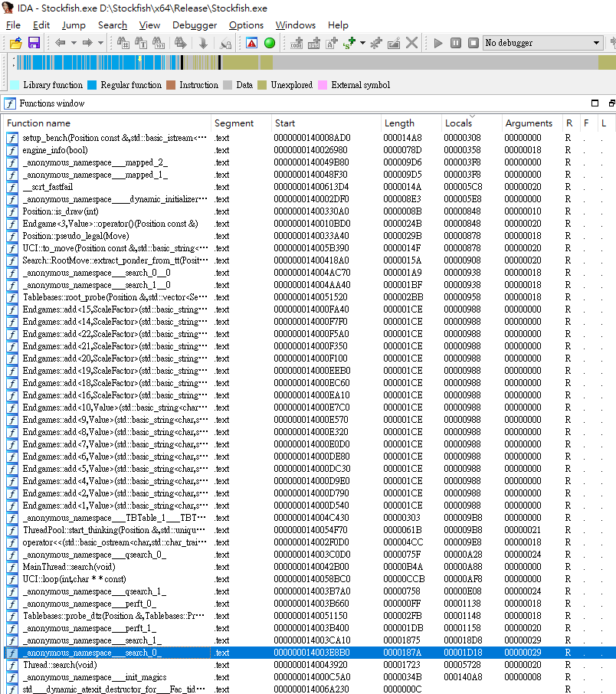
Task: Terminate the process with the stop button
Action: tap(473, 43)
